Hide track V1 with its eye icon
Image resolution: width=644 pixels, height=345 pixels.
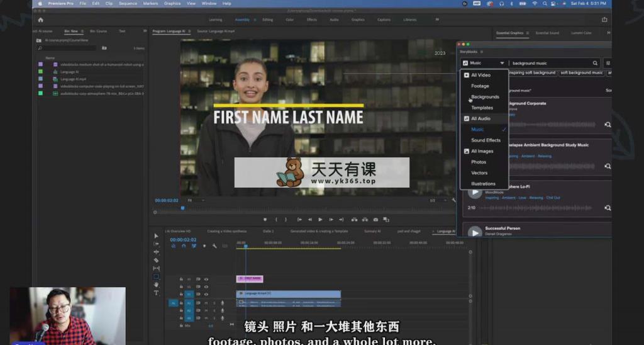tap(206, 295)
